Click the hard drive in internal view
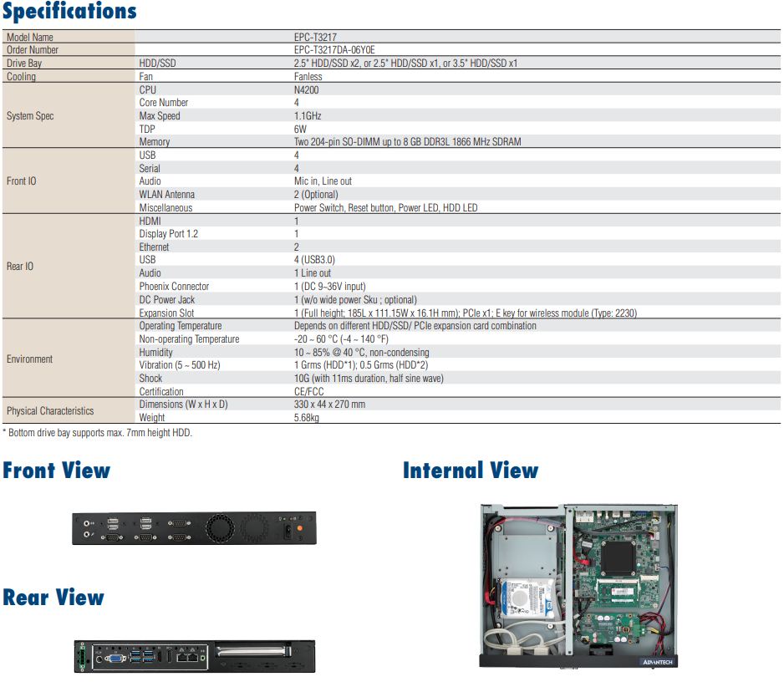 coord(524,597)
